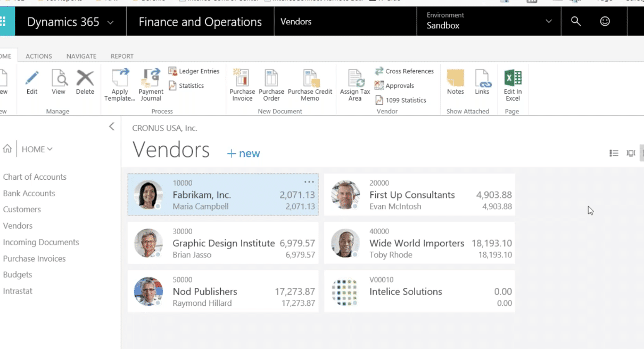The width and height of the screenshot is (644, 349).
Task: Click the Apply Template icon
Action: click(120, 78)
